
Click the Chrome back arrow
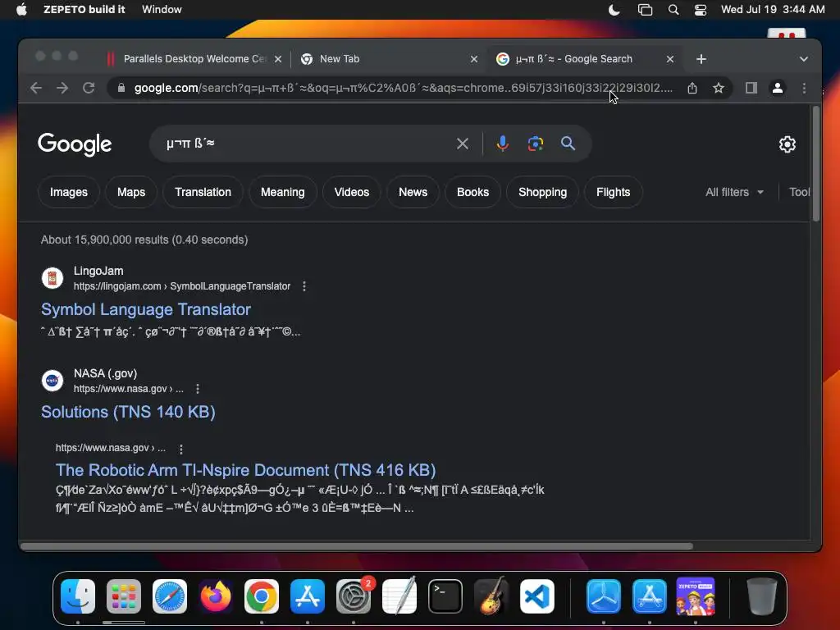[36, 88]
